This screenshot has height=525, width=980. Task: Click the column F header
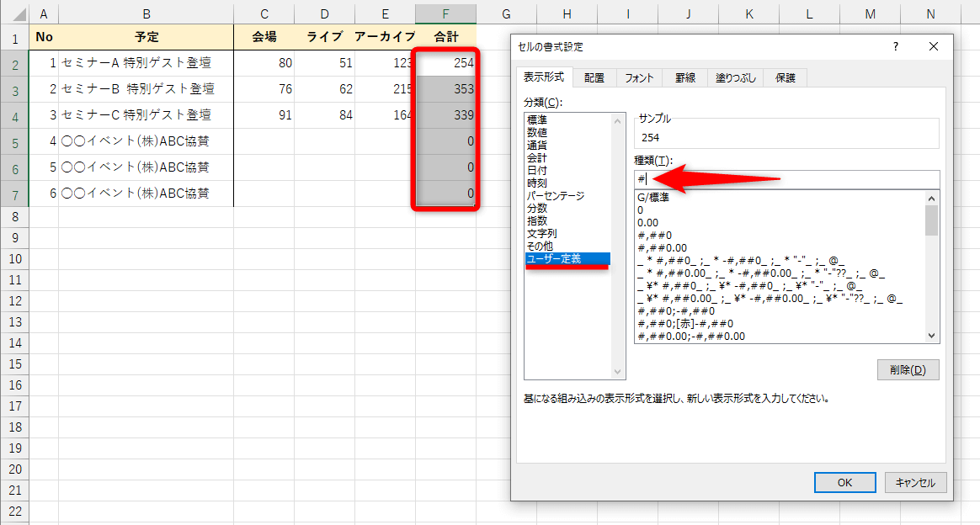click(x=445, y=13)
